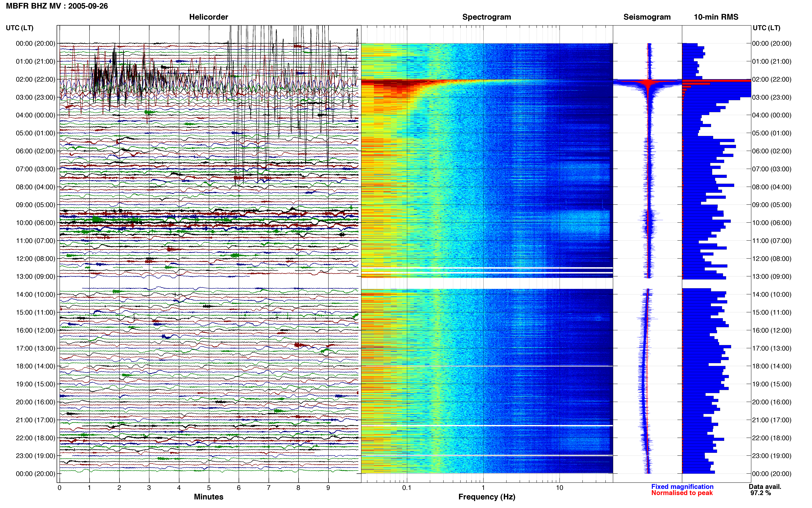Image resolution: width=812 pixels, height=508 pixels.
Task: Select the '97.2 %' availability value
Action: [x=761, y=493]
